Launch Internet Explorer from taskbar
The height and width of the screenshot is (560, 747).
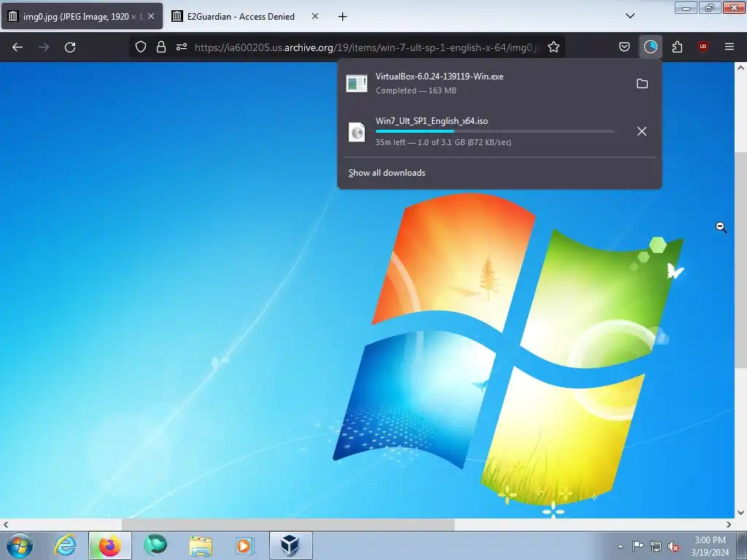[x=65, y=545]
